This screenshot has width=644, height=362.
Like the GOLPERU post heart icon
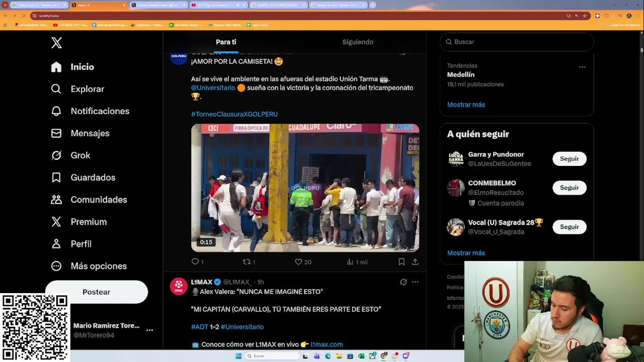[298, 262]
